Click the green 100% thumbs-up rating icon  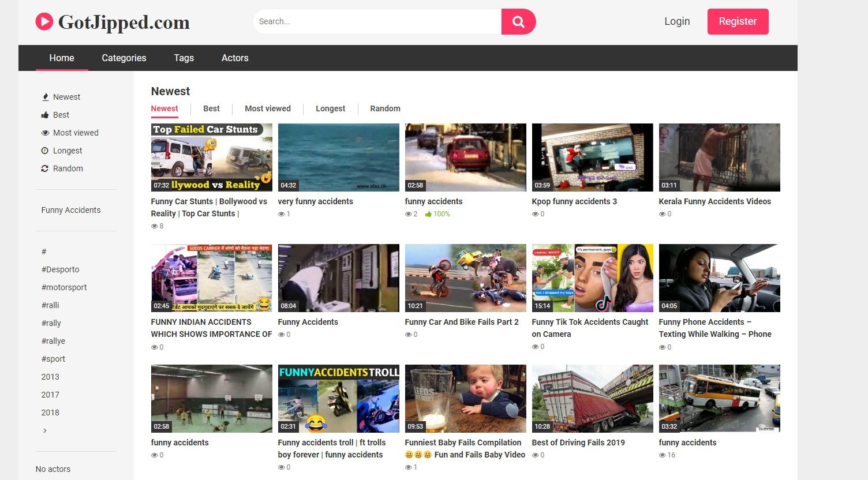point(428,214)
